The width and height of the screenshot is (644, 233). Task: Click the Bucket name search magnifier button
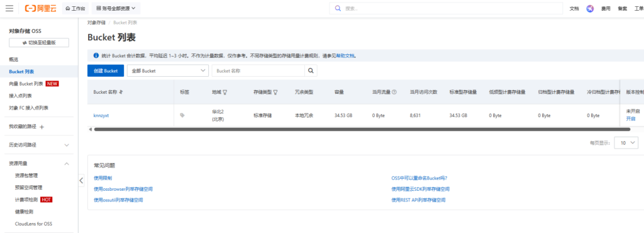click(311, 71)
